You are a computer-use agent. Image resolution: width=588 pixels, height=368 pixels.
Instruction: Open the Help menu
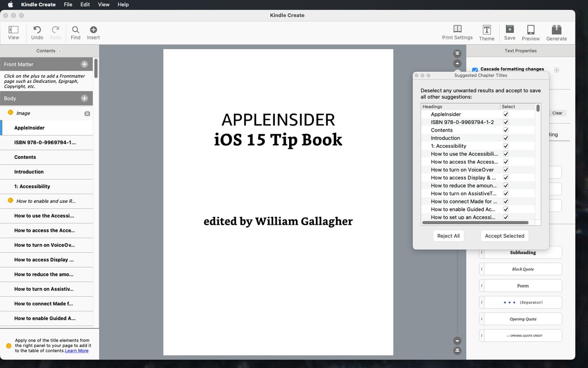point(123,4)
